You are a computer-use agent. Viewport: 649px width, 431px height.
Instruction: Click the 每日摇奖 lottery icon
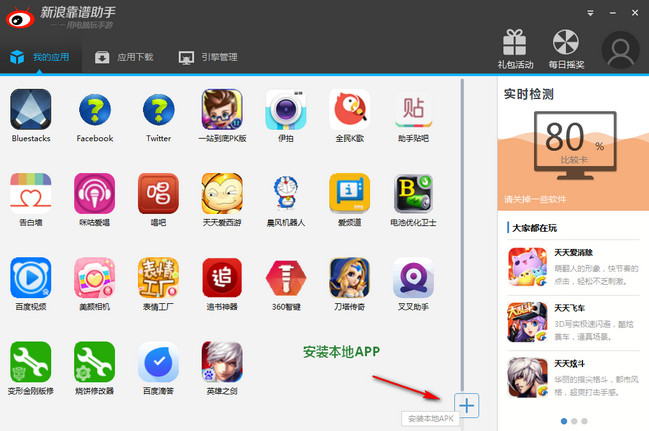coord(565,46)
